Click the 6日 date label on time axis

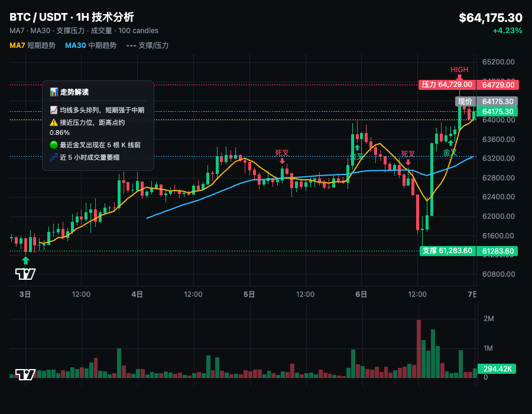[x=361, y=294]
